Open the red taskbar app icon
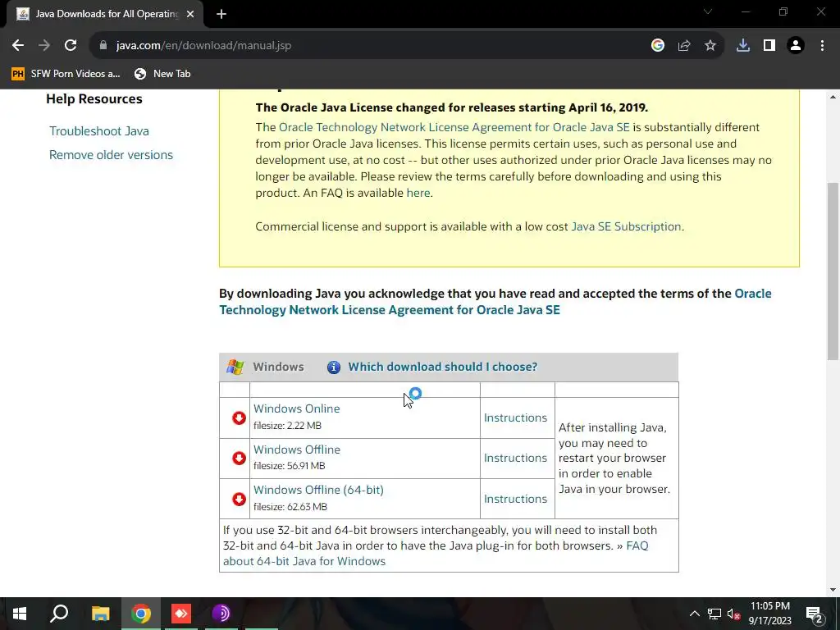 181,614
